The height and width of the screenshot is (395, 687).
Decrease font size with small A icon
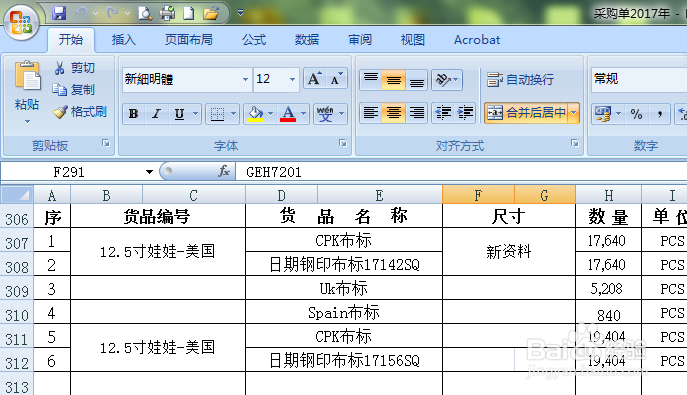coord(336,79)
